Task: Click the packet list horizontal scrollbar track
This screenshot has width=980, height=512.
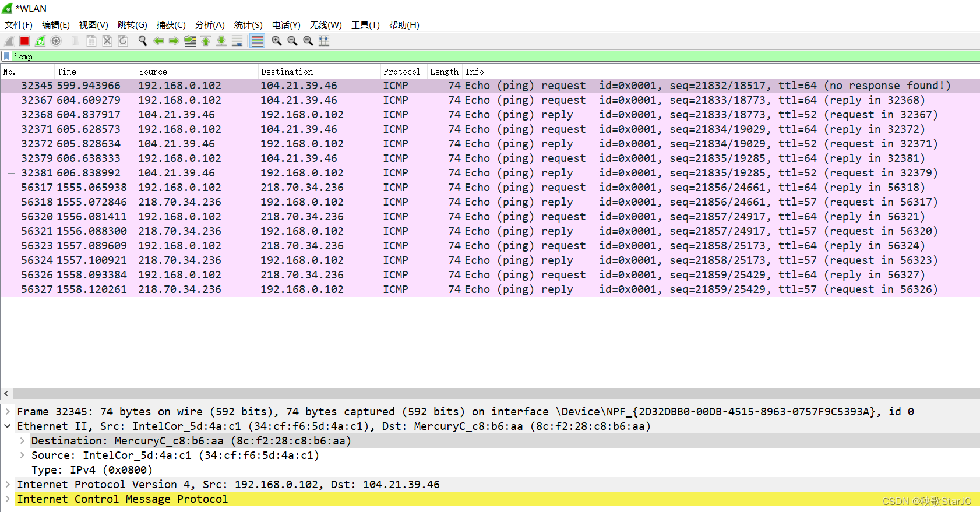Action: click(496, 394)
